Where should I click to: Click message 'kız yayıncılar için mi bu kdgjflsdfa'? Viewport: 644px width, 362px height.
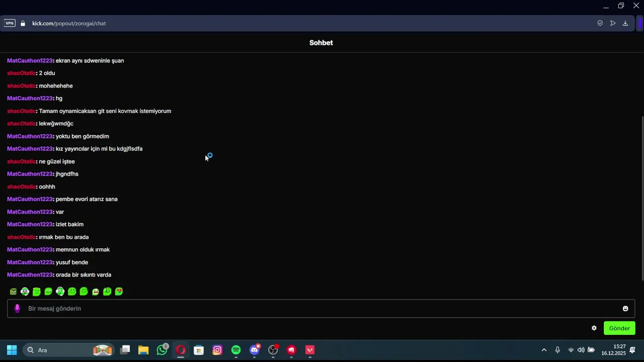point(99,149)
